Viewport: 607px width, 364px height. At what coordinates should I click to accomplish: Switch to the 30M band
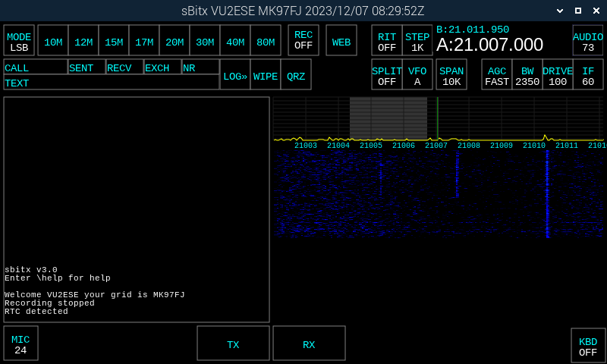tap(205, 41)
